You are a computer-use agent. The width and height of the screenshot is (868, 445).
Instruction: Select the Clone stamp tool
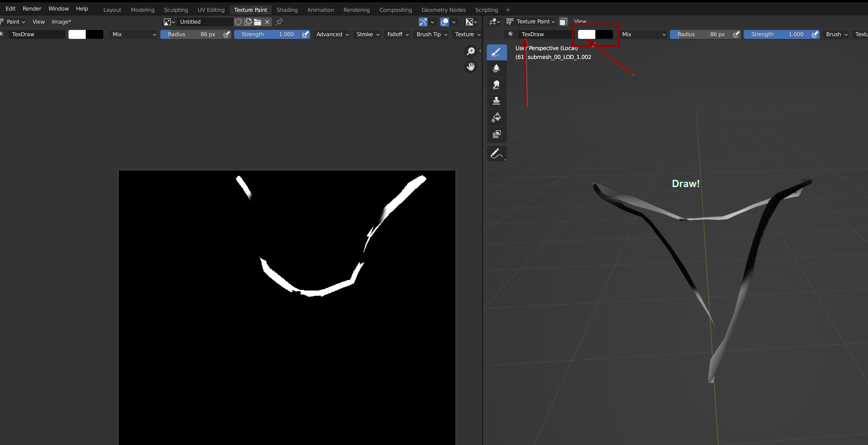[496, 101]
